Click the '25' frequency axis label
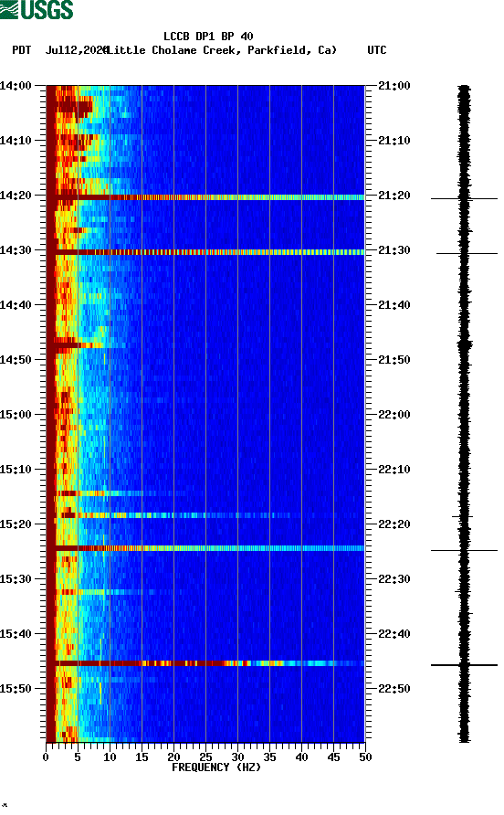The height and width of the screenshot is (815, 504). 205,757
